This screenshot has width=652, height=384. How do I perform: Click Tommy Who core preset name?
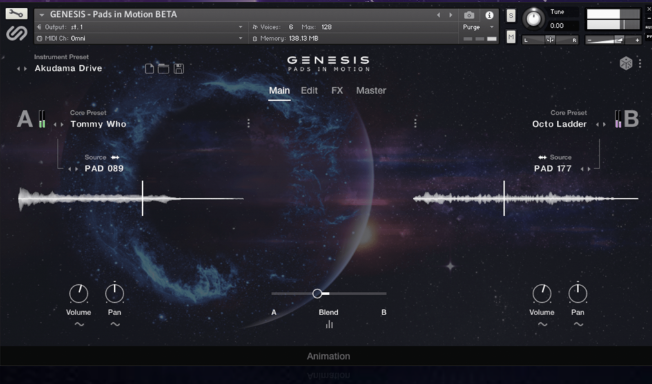pyautogui.click(x=98, y=124)
